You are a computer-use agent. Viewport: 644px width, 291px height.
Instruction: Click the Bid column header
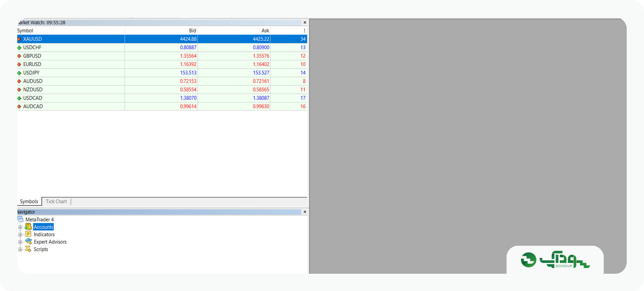[161, 31]
